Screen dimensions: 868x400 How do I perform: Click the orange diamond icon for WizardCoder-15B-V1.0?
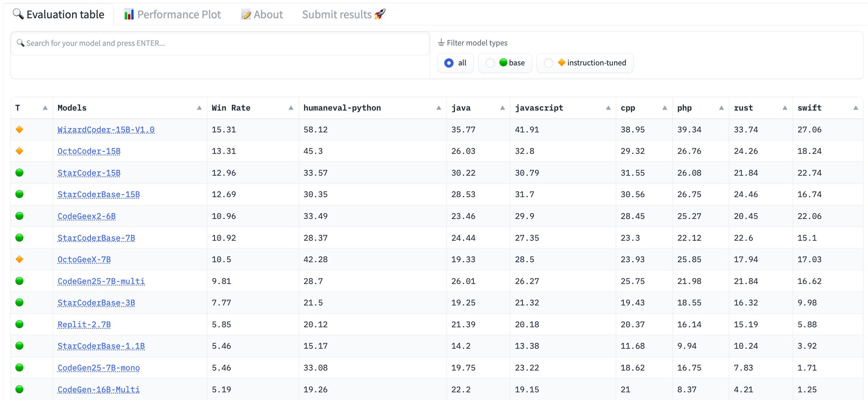point(19,130)
